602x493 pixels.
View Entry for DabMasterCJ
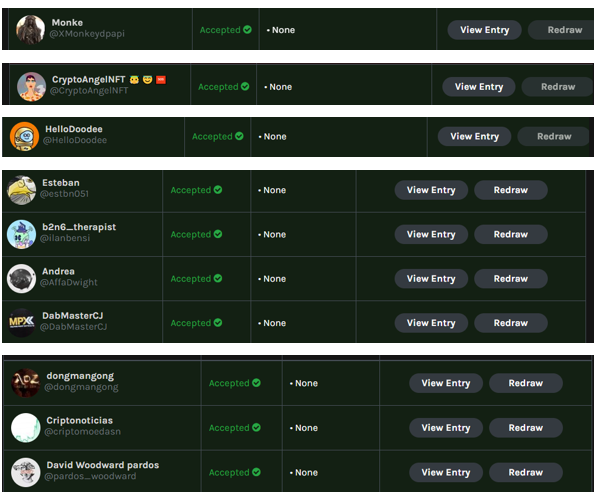pos(431,323)
